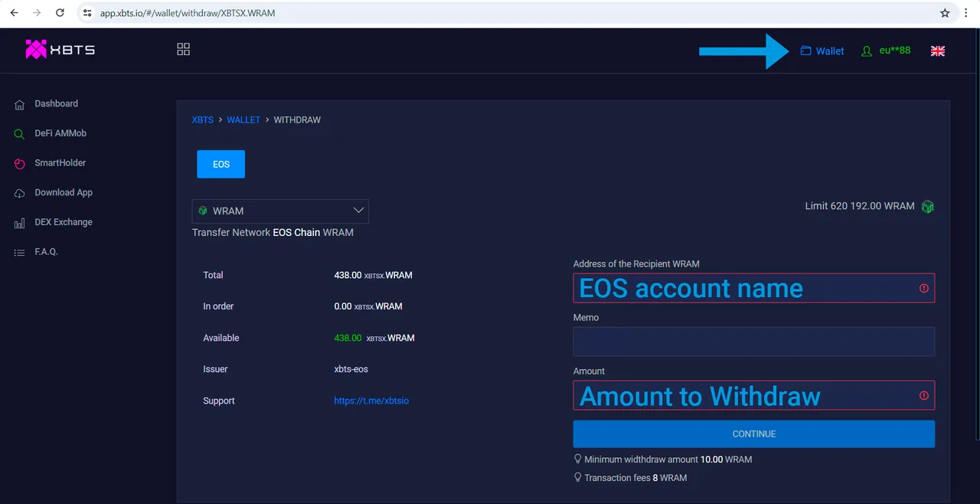Click the amount field error icon

tap(924, 396)
